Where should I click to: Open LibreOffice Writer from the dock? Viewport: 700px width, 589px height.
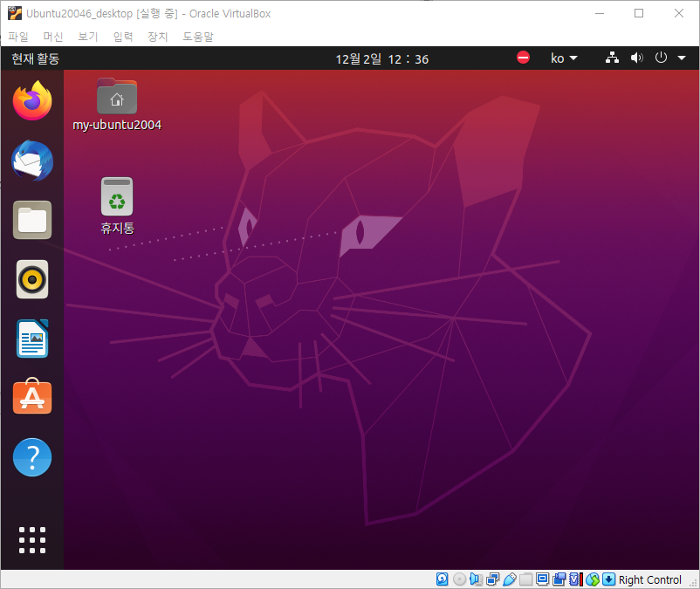(x=32, y=339)
